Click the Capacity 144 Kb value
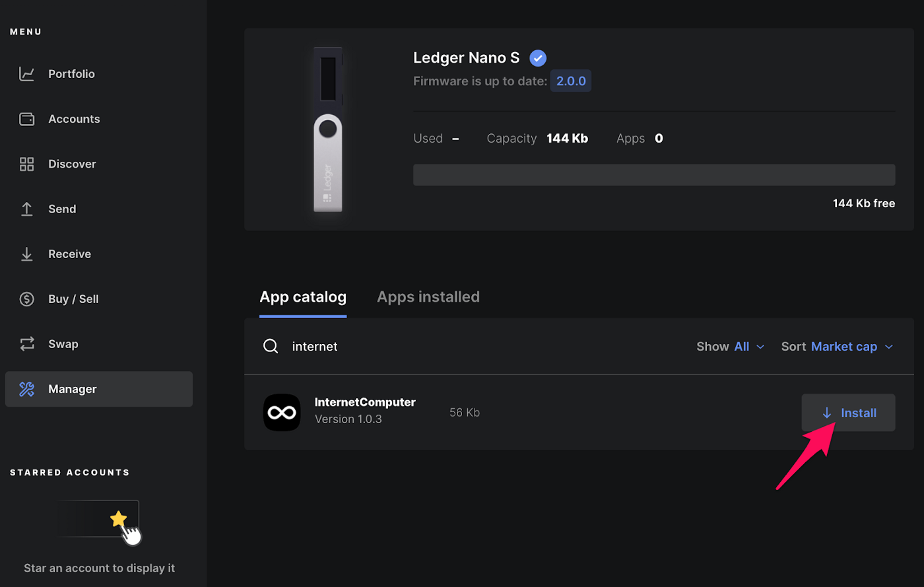924x587 pixels. (x=567, y=139)
